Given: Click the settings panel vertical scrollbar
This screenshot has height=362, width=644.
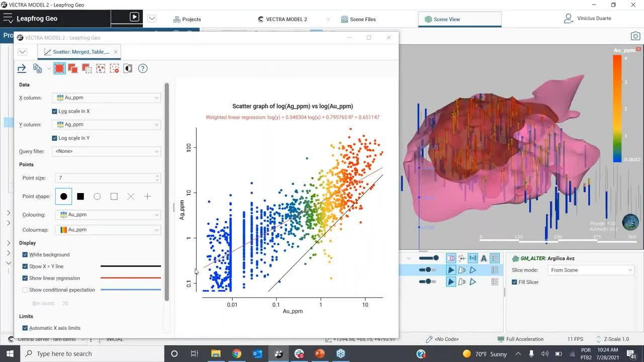Looking at the screenshot, I should pos(167,191).
